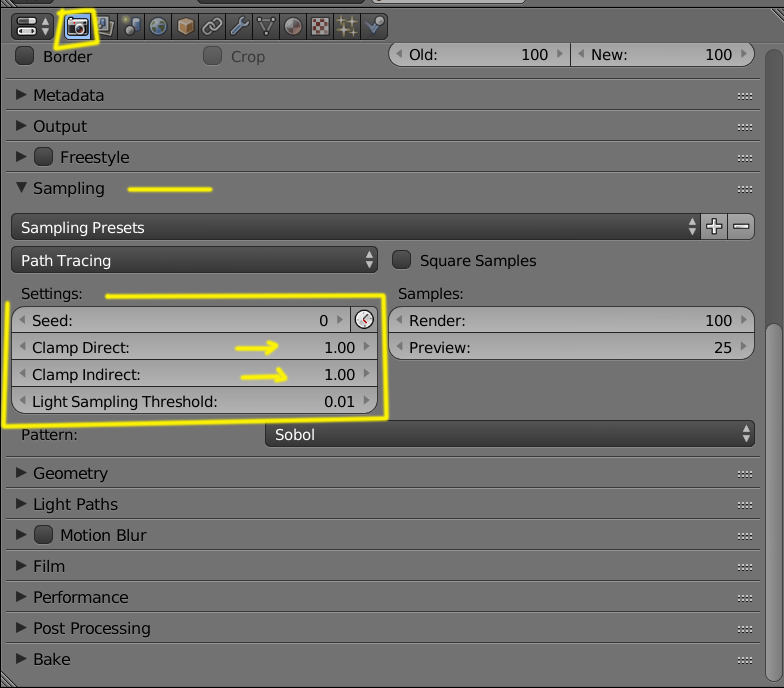
Task: Enable the Freestyle checkbox
Action: click(44, 156)
